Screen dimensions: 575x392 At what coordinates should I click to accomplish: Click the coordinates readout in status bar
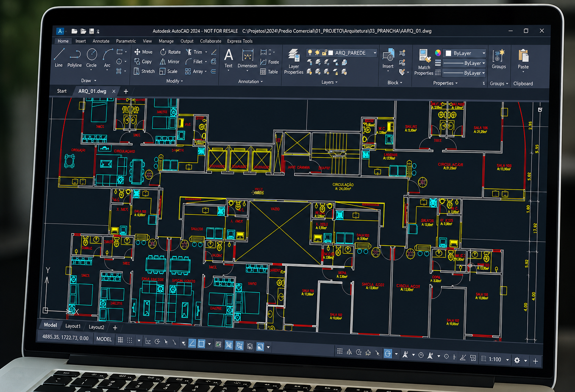point(65,337)
